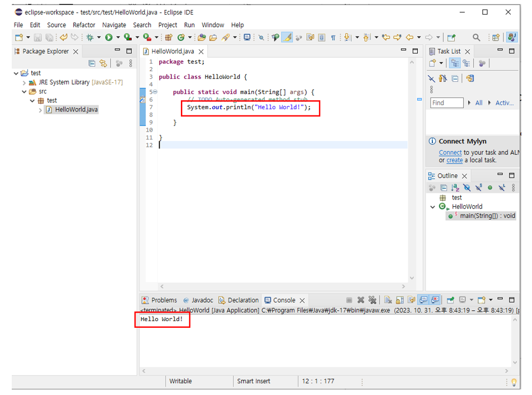Collapse the src folder node
Image resolution: width=532 pixels, height=395 pixels.
point(24,92)
